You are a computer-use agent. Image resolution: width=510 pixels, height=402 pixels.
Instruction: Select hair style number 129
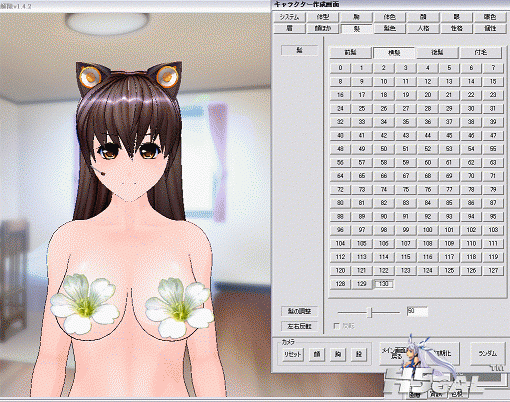click(x=362, y=284)
